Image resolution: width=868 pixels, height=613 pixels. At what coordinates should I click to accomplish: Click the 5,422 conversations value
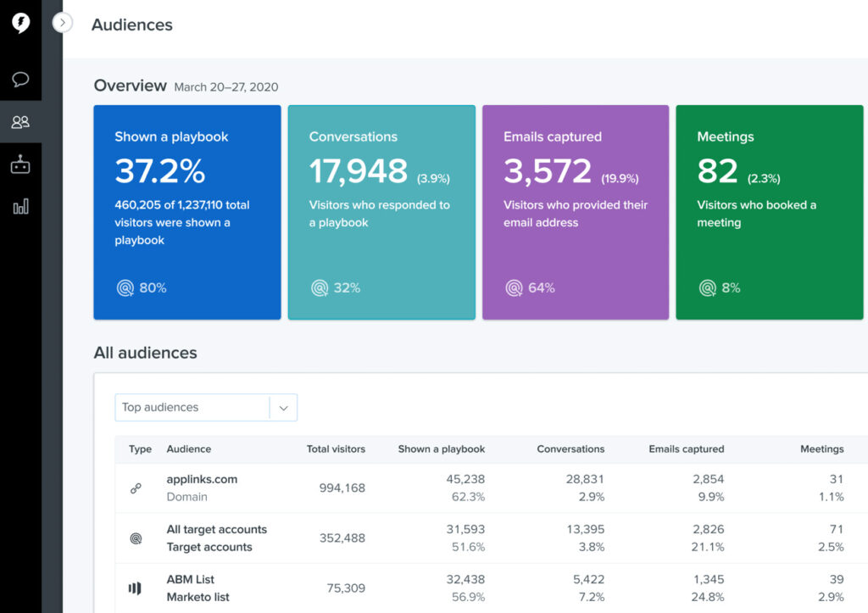click(x=588, y=579)
